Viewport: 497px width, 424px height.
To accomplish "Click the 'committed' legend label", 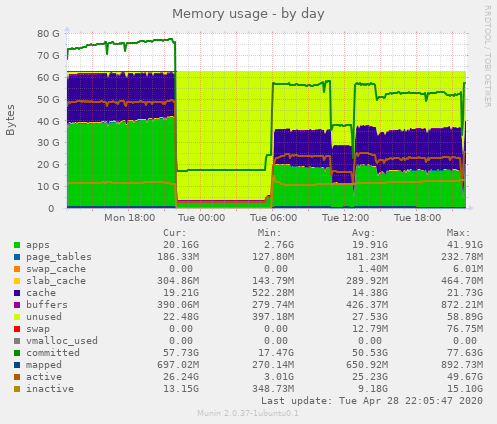I will click(53, 353).
